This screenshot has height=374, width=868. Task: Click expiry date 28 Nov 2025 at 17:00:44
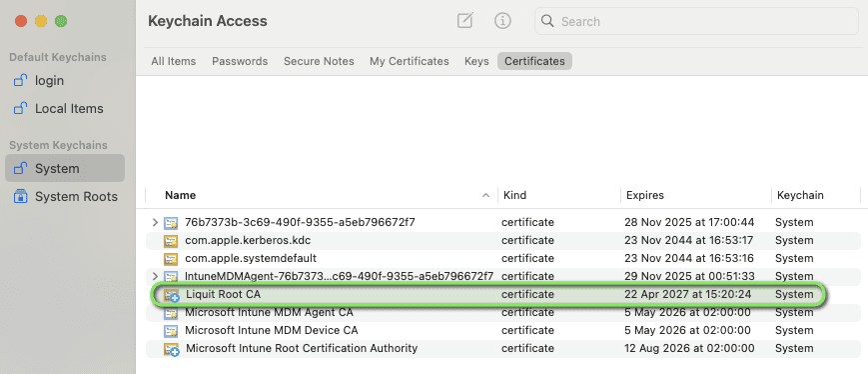point(689,222)
